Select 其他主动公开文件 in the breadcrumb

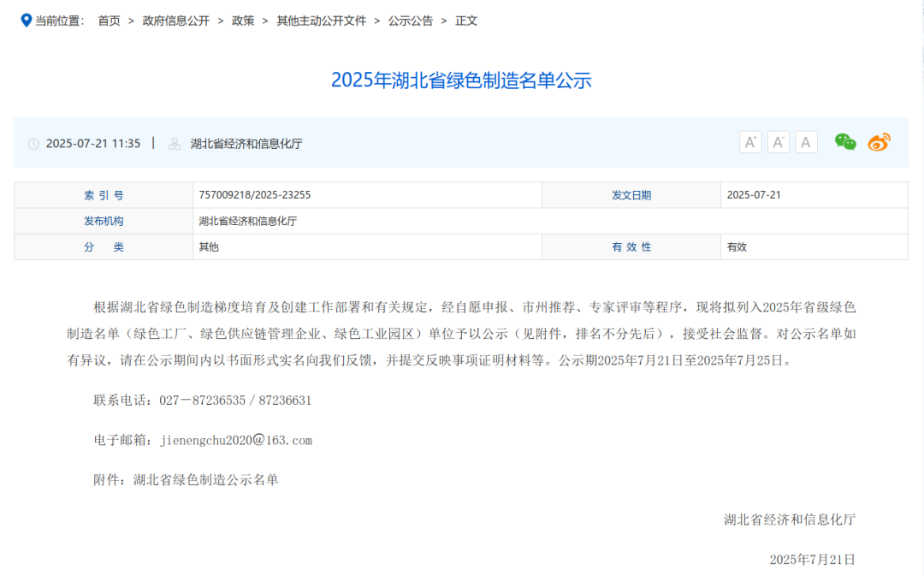tap(317, 20)
